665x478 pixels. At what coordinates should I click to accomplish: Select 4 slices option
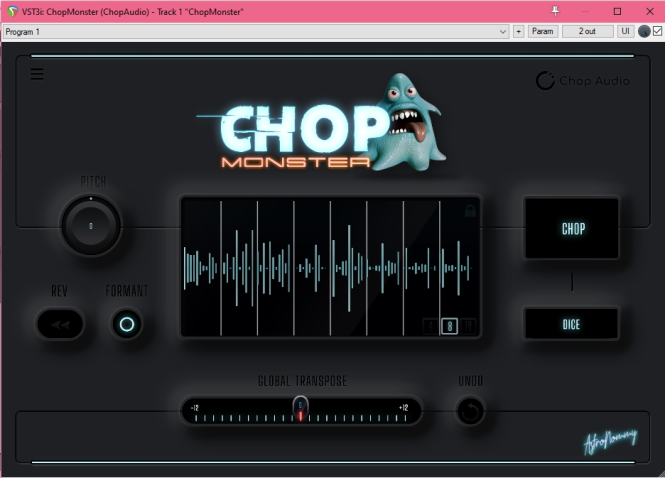(431, 326)
